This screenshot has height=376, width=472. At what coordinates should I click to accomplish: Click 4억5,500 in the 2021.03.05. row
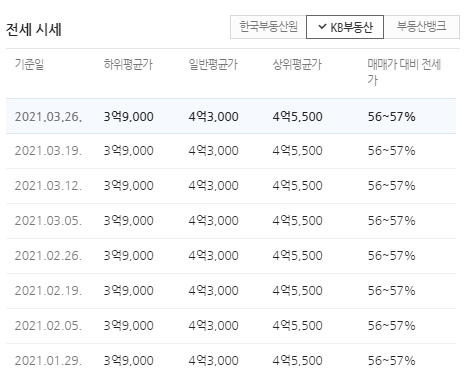[x=298, y=221]
